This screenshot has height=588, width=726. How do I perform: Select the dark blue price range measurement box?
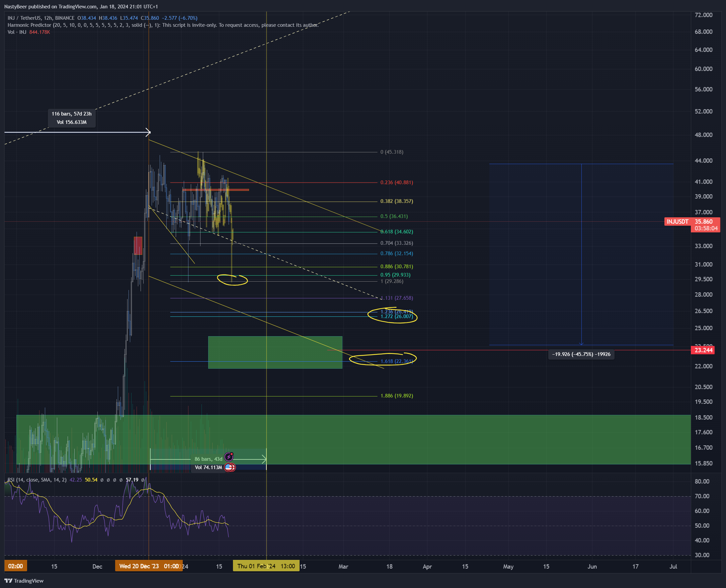click(x=581, y=254)
